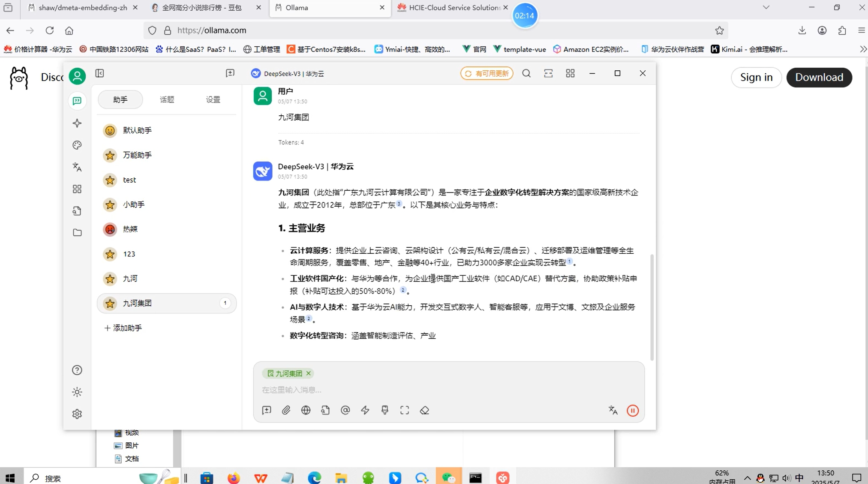Switch to the 设置 tab
This screenshot has height=484, width=868.
(213, 99)
